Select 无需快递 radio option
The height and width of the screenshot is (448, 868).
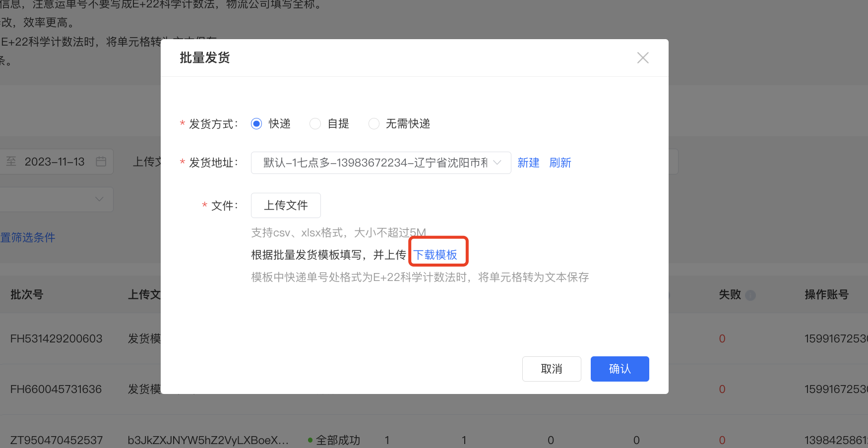373,124
